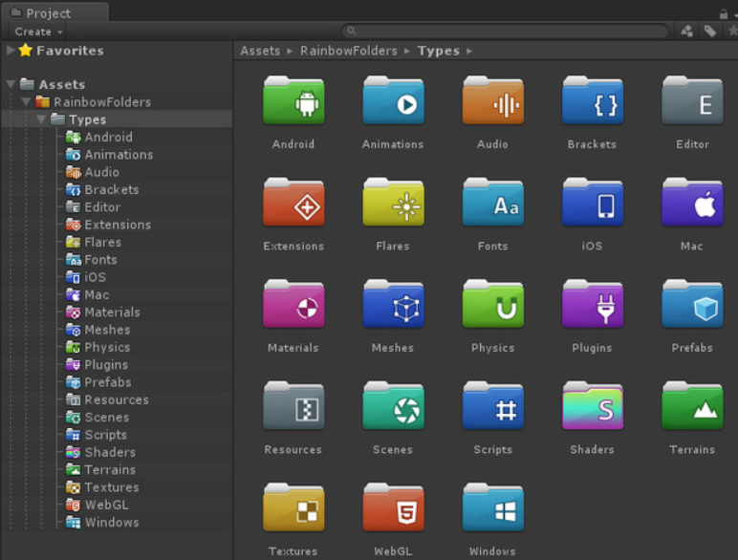Click the arrow after RainbowFolders in breadcrumb
Image resolution: width=738 pixels, height=560 pixels.
tap(407, 51)
